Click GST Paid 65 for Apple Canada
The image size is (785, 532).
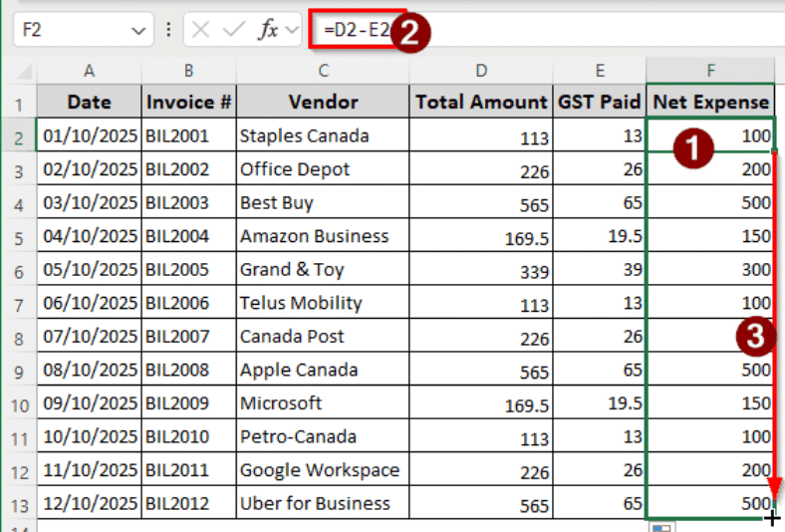[x=600, y=370]
